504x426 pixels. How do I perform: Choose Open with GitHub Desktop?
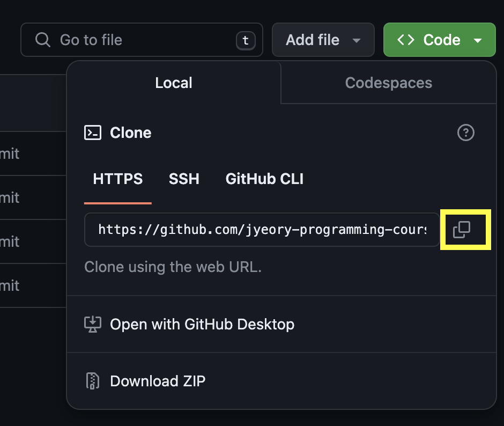coord(281,324)
